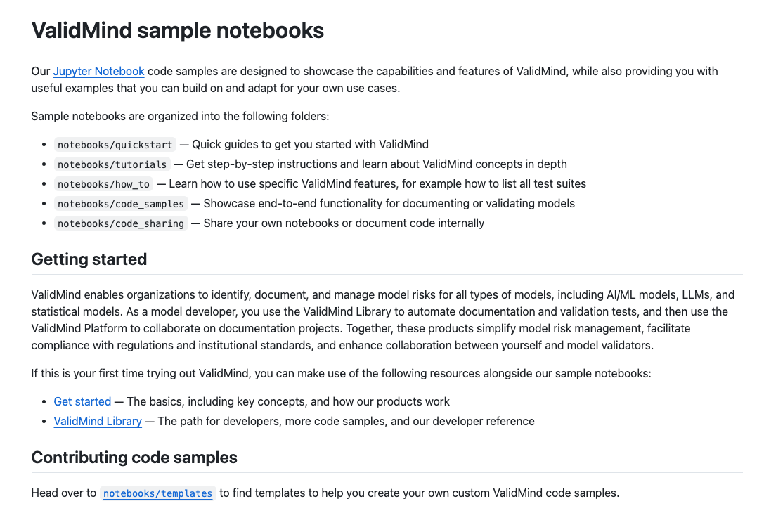Select the notebooks/how_to code label
This screenshot has width=764, height=532.
103,184
